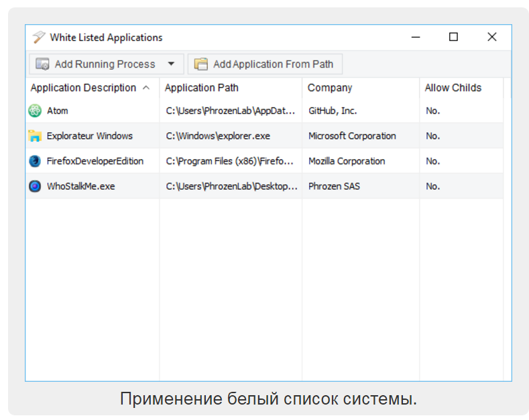
Task: Click the Mozilla Corporation company cell
Action: (347, 161)
